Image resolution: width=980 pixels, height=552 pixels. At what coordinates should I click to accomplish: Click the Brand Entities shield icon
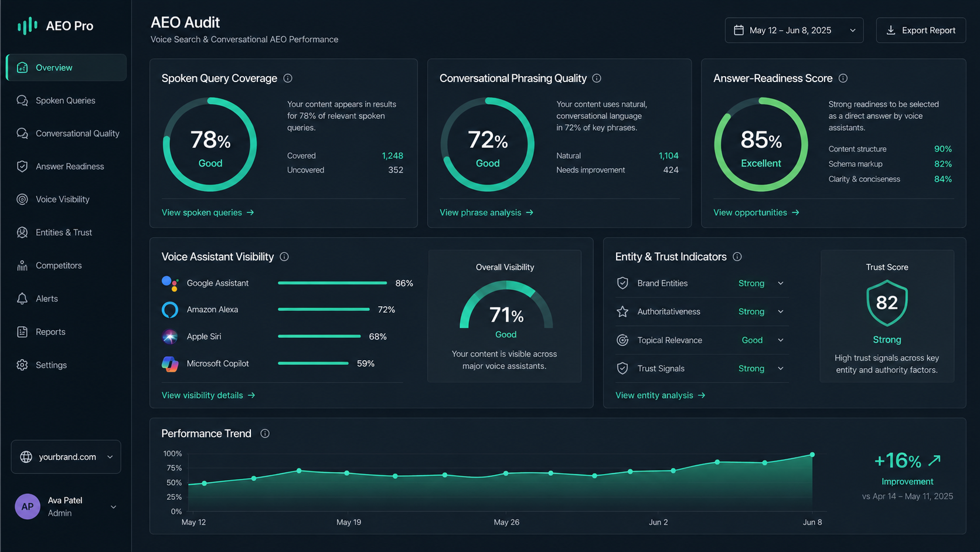click(622, 283)
